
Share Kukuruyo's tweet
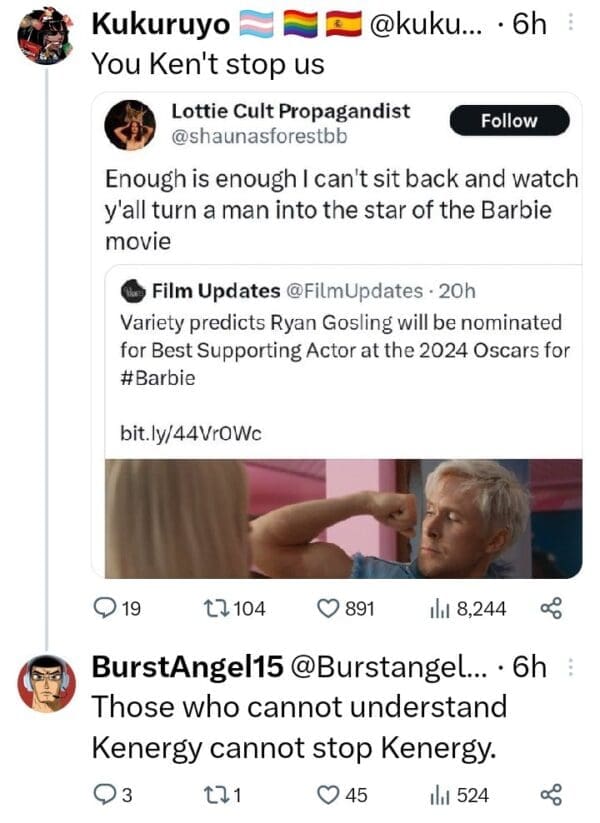tap(551, 608)
